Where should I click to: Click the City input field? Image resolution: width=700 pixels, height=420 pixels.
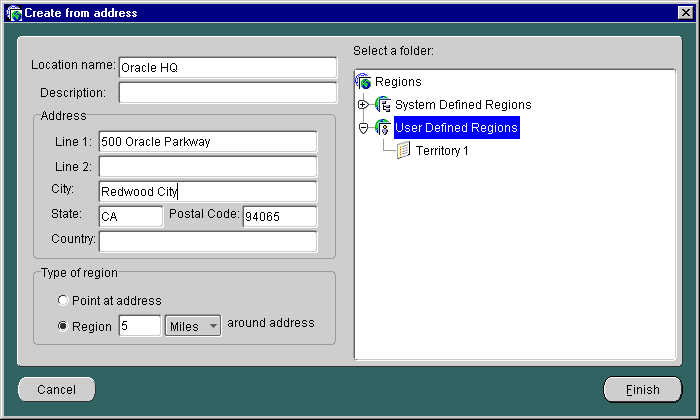(208, 191)
